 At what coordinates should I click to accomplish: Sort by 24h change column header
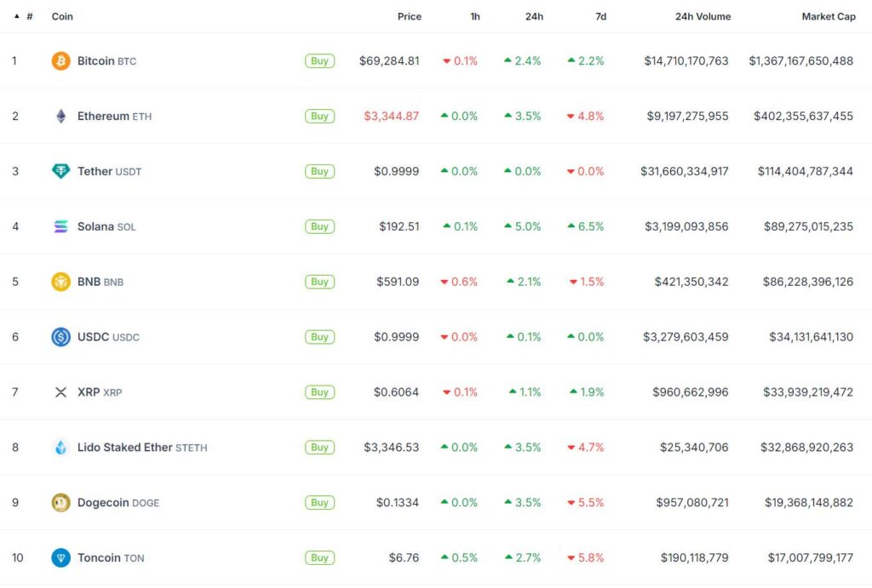coord(534,17)
